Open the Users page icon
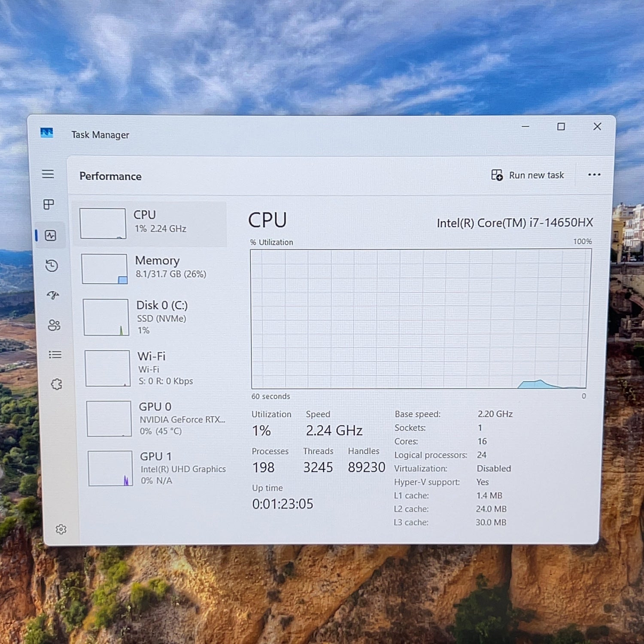 point(54,325)
